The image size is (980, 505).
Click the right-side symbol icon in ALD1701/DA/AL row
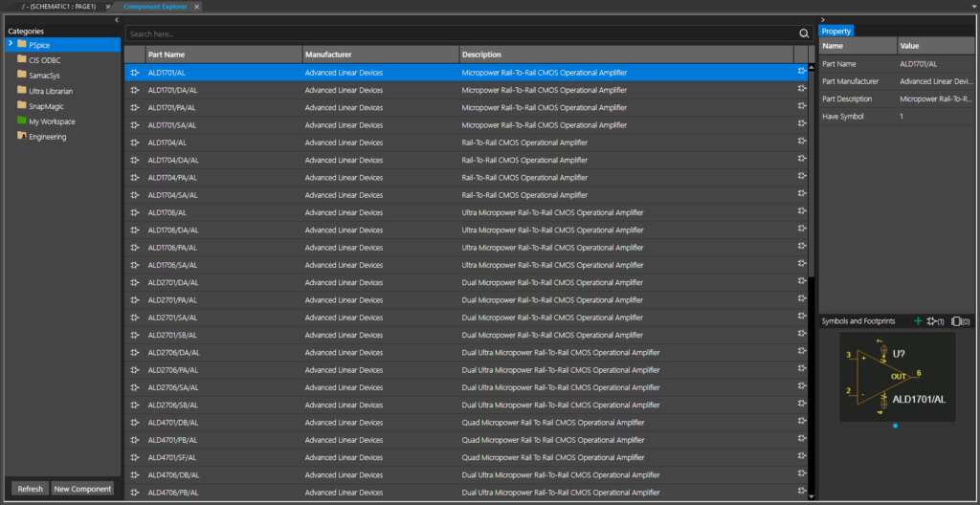pos(802,89)
